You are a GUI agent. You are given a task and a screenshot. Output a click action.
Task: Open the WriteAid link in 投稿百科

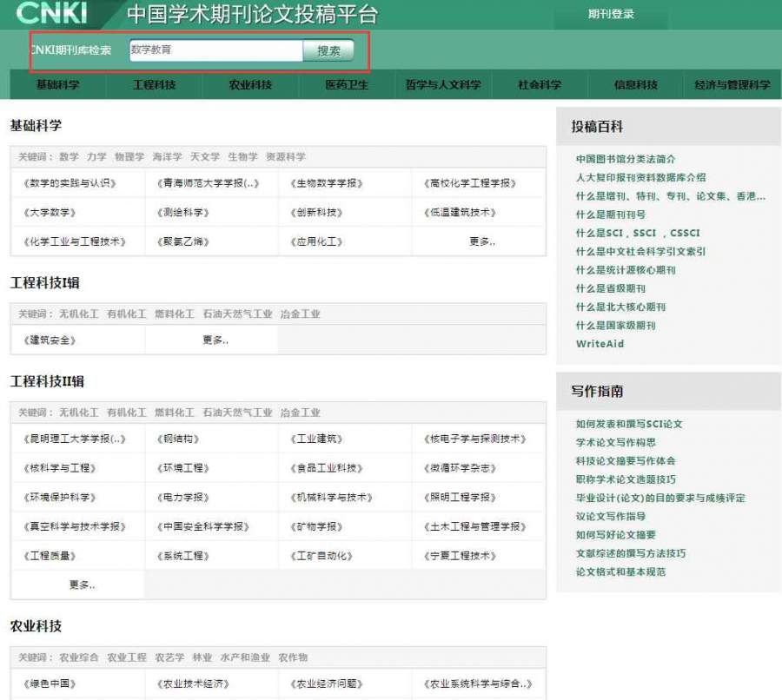click(x=600, y=344)
